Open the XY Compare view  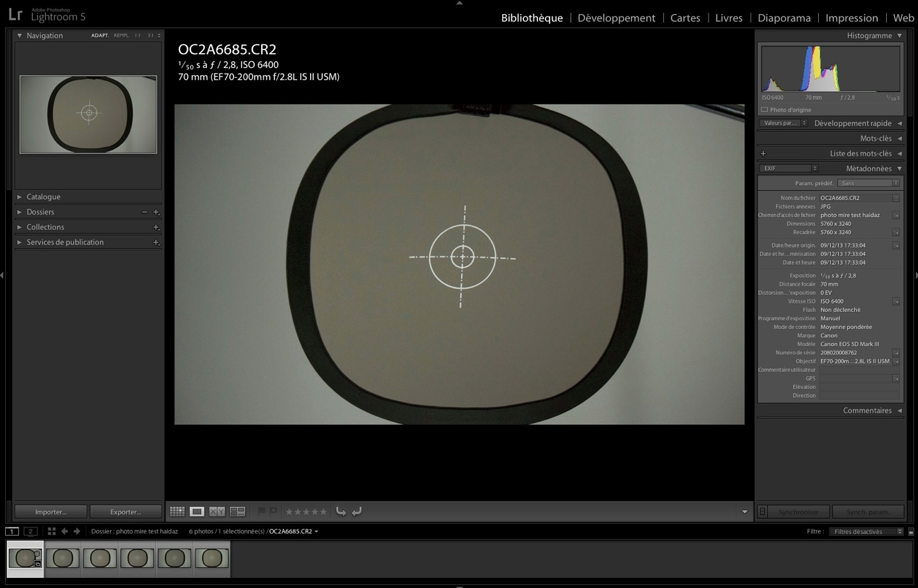(217, 512)
